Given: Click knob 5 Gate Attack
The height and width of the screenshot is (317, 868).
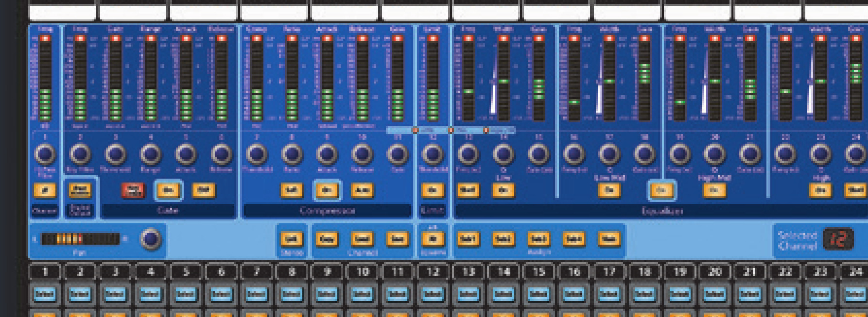Looking at the screenshot, I should click(x=186, y=154).
